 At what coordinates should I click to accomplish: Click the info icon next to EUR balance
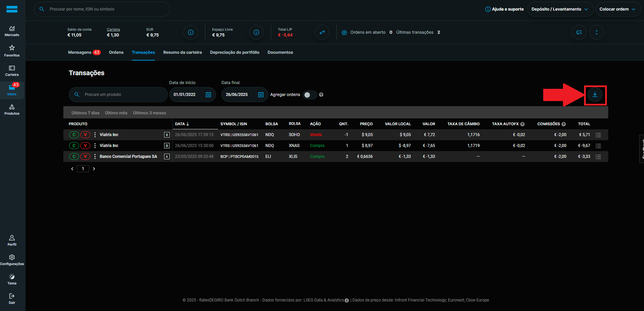click(x=191, y=32)
